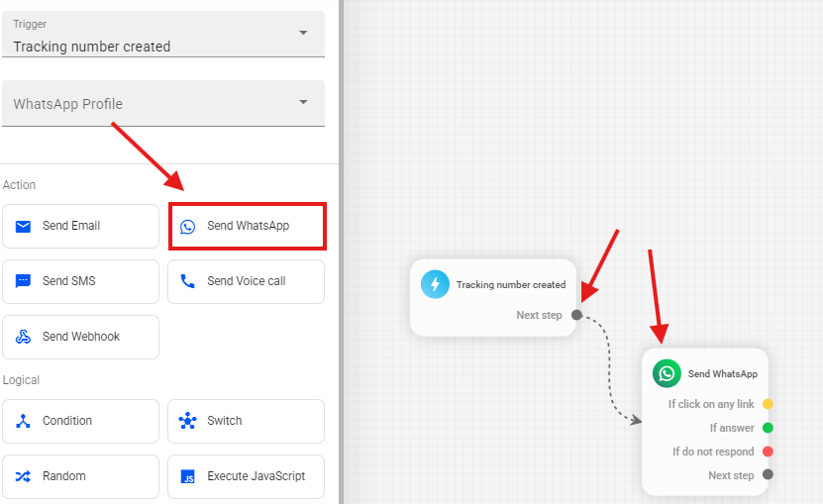
Task: Click the red 'If do not respond' connector
Action: tap(768, 452)
